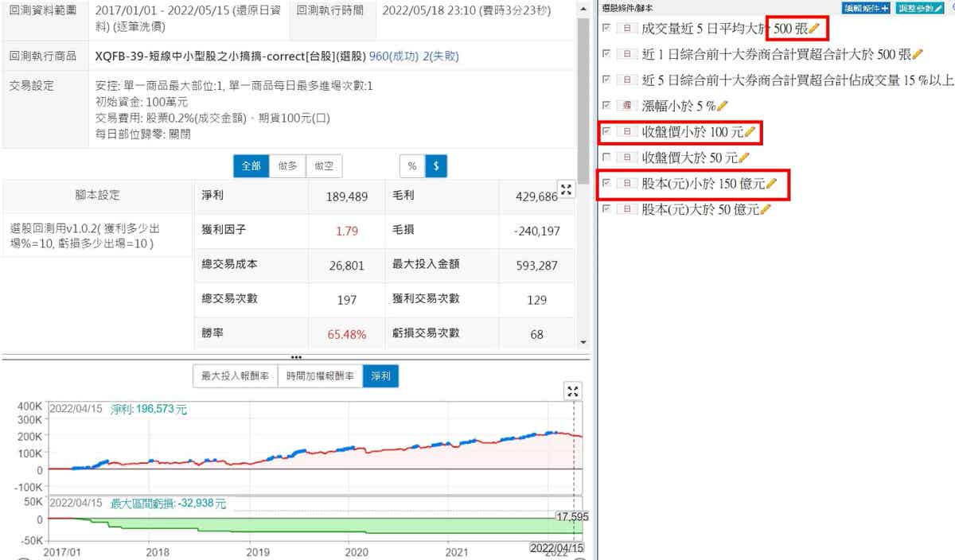Screen dimensions: 955x560
Task: Switch display to percentage with % toggle
Action: (x=411, y=165)
